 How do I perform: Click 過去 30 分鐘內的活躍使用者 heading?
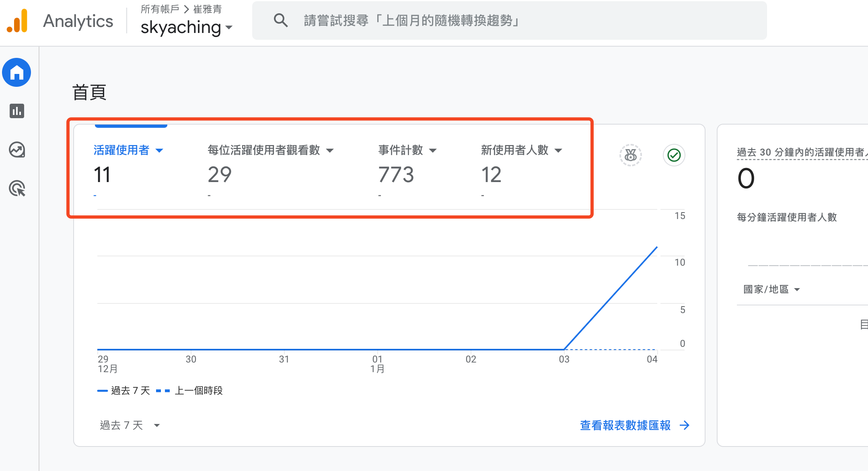click(802, 152)
